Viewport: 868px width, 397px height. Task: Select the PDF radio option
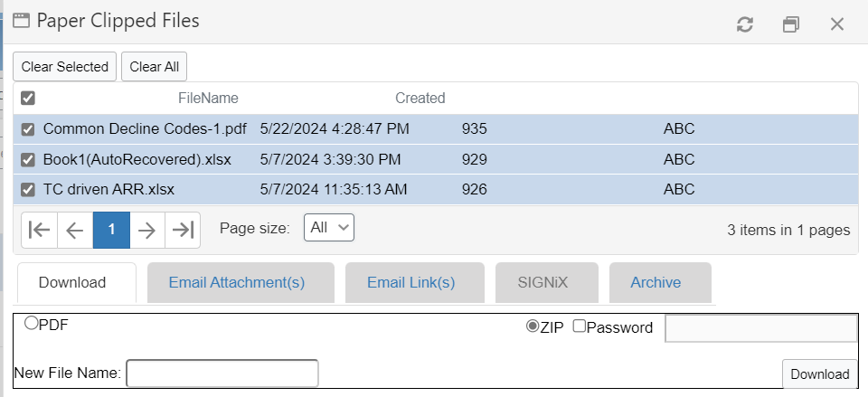point(32,323)
